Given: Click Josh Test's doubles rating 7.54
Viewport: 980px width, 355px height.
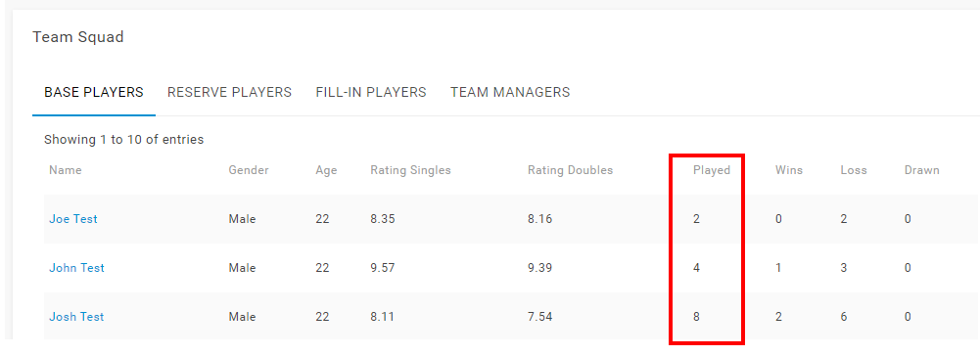Looking at the screenshot, I should coord(540,316).
